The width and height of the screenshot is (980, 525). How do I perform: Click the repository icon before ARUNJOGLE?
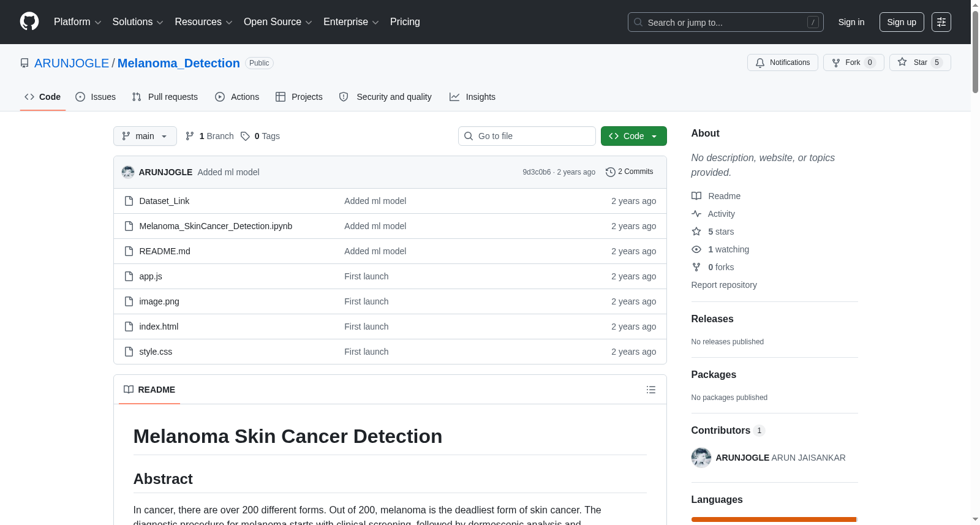point(24,63)
